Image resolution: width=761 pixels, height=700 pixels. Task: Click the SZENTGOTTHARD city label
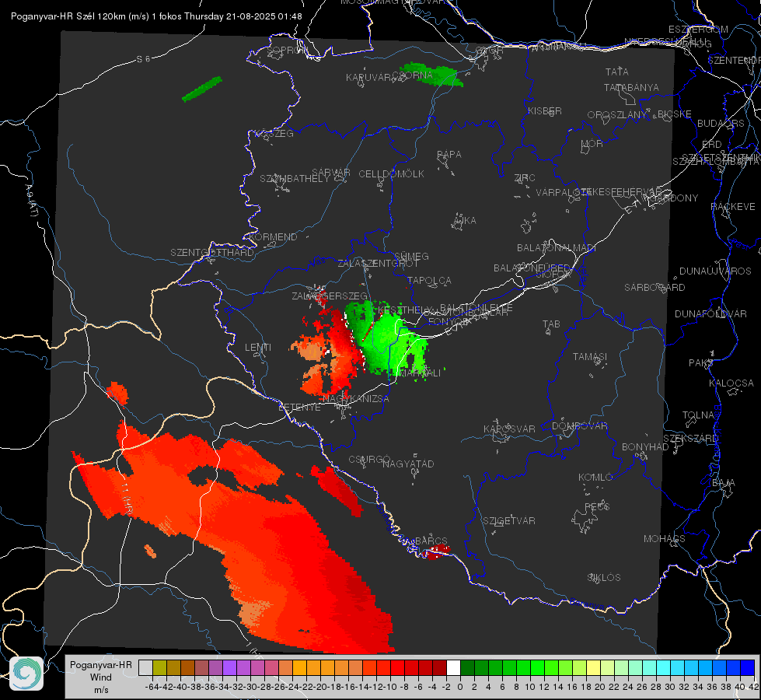pyautogui.click(x=212, y=253)
